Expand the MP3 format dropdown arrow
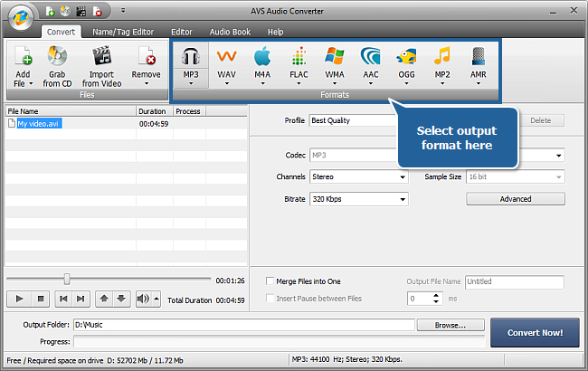 191,83
